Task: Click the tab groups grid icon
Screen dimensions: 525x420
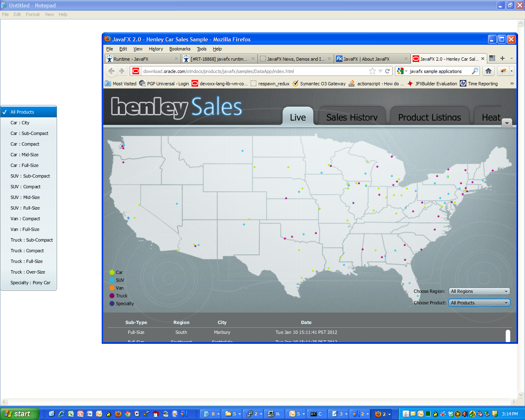Action: click(492, 58)
